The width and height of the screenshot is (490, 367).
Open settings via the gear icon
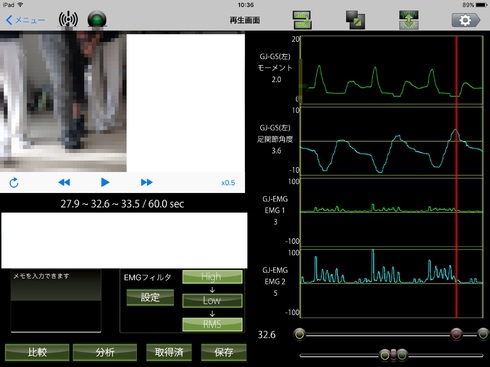pyautogui.click(x=466, y=20)
